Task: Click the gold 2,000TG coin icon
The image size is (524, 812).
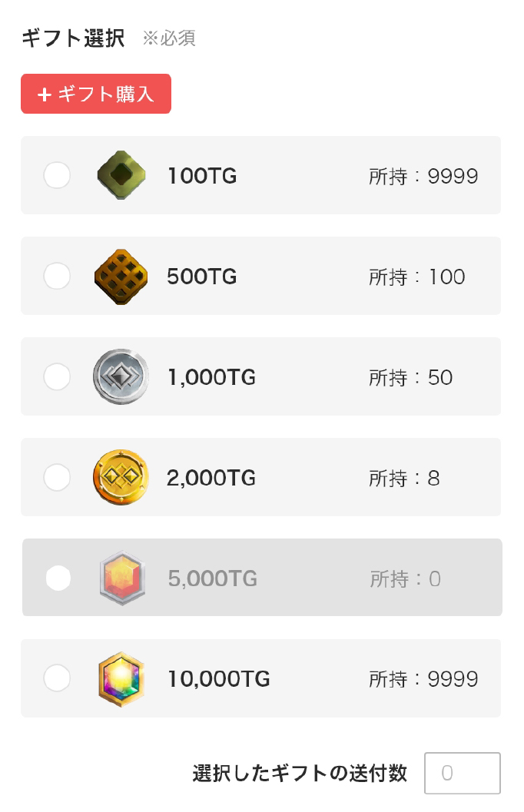Action: pos(121,477)
